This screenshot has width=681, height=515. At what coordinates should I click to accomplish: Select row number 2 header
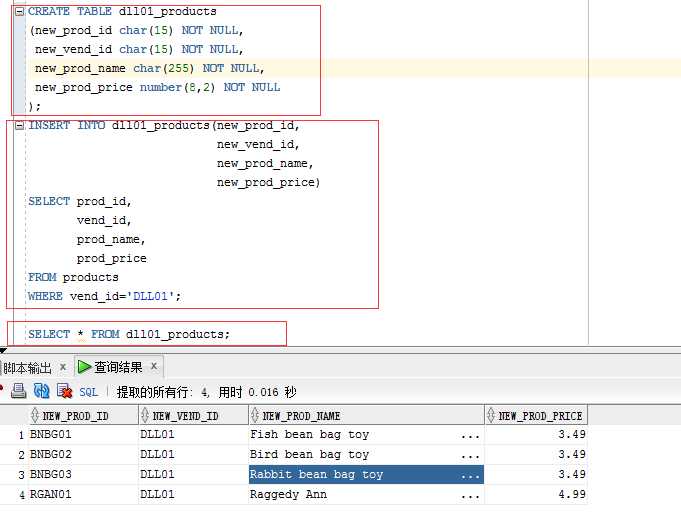[x=21, y=455]
